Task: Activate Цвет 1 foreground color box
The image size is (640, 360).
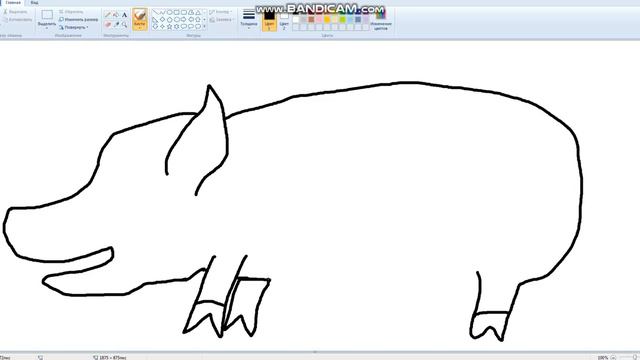Action: 269,21
